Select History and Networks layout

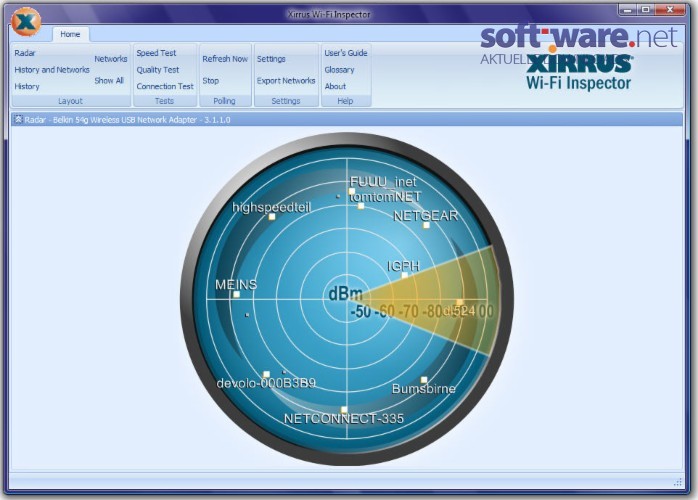[x=52, y=70]
